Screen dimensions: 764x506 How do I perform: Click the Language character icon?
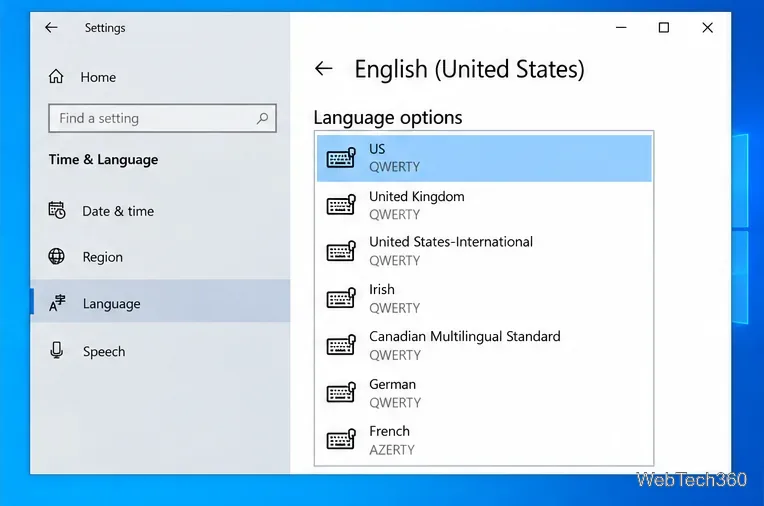click(57, 303)
